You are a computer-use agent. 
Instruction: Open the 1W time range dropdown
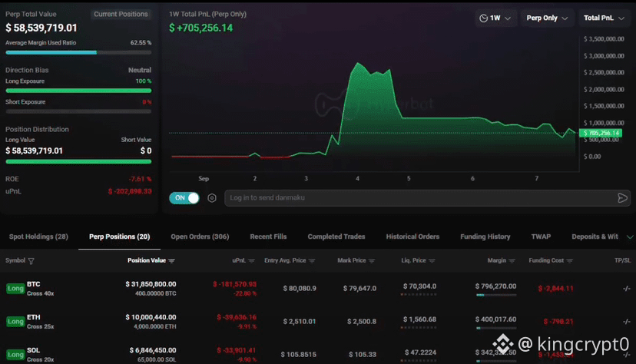point(495,18)
